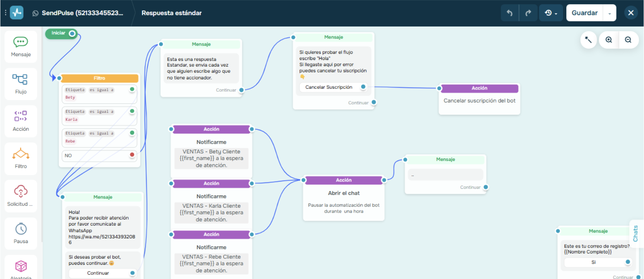Open the three-dot menu at top left
644x279 pixels.
click(x=5, y=12)
